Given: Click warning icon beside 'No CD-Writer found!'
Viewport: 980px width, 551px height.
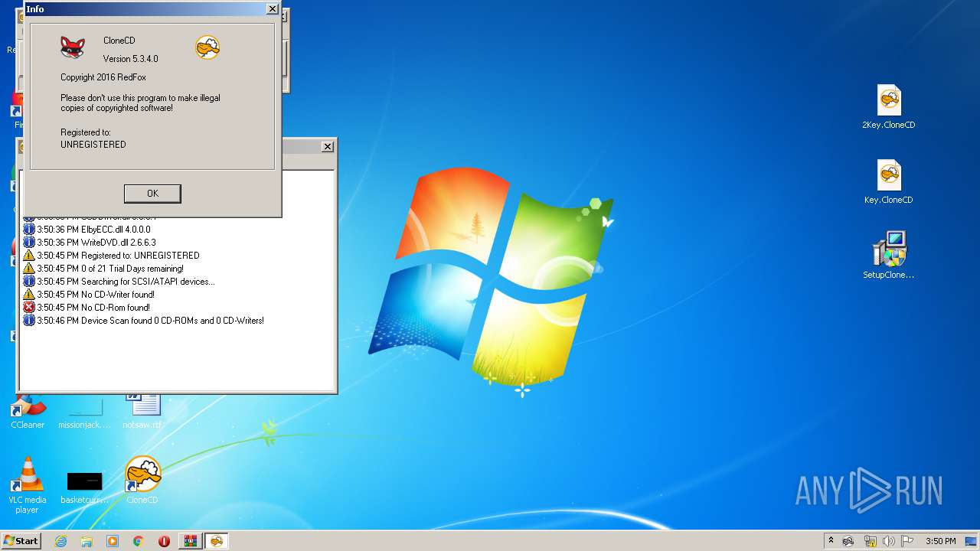Looking at the screenshot, I should tap(29, 295).
